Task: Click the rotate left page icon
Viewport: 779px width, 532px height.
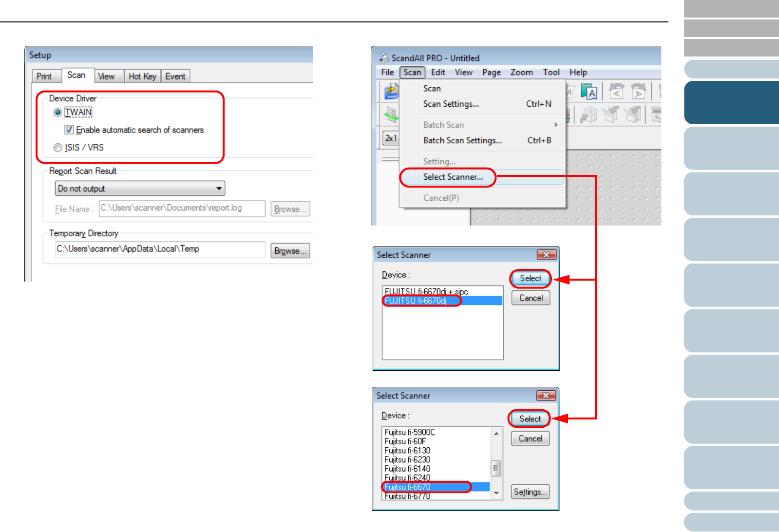Action: (617, 92)
